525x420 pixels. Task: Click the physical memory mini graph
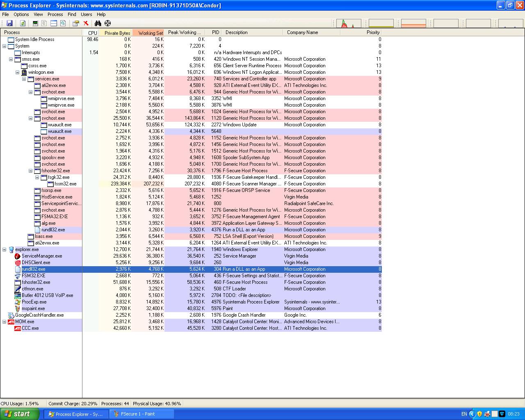pos(413,23)
